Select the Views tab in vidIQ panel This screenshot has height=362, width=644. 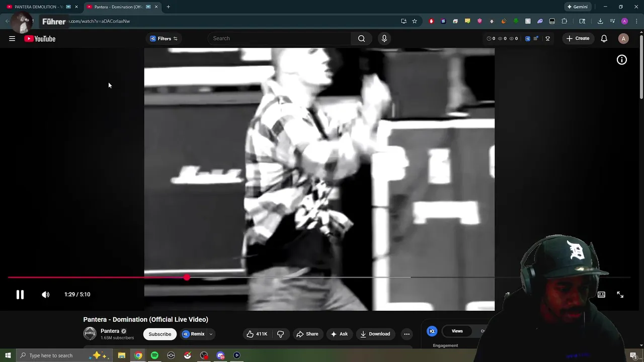coord(457,331)
